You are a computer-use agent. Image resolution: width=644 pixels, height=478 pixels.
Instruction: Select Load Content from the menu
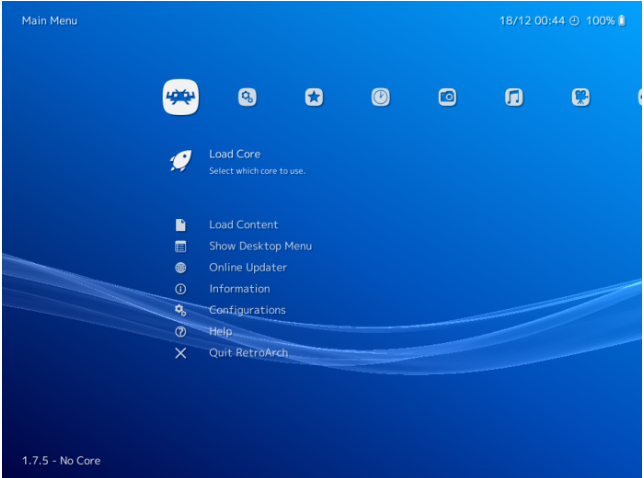pyautogui.click(x=244, y=225)
